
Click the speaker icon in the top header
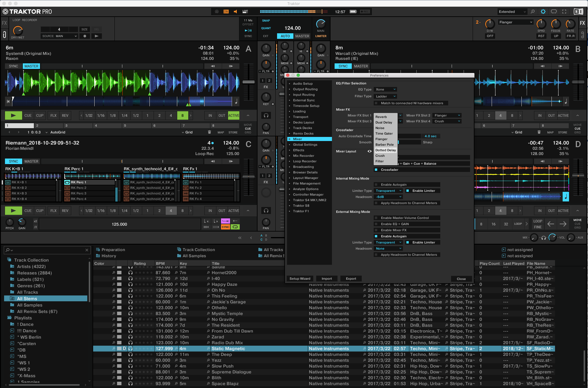point(235,12)
